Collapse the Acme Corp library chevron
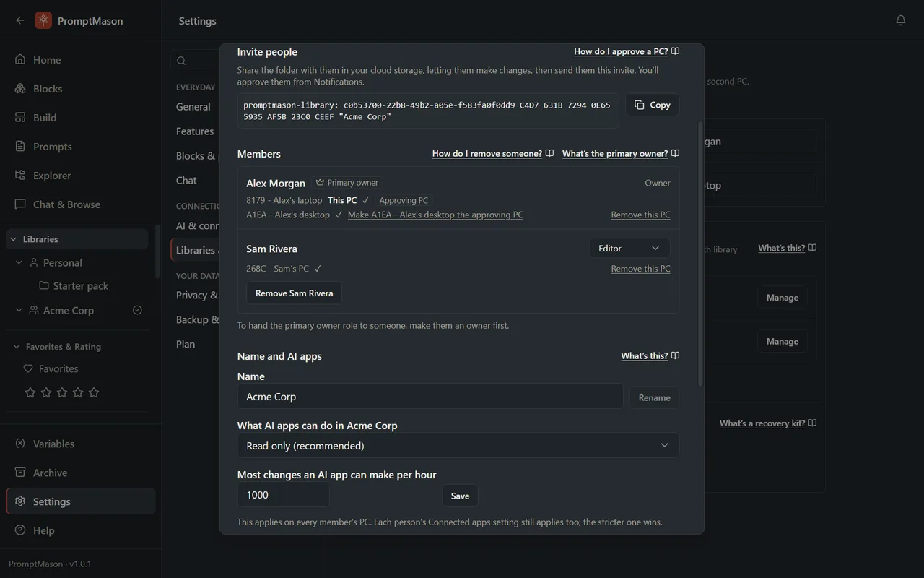 point(19,310)
